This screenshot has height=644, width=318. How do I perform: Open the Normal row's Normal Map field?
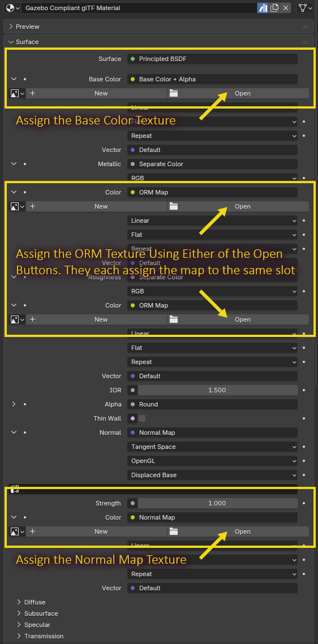point(212,433)
